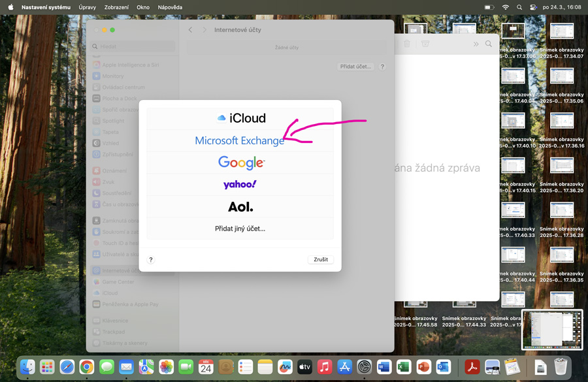
Task: Select Microsoft Exchange account type
Action: [240, 140]
